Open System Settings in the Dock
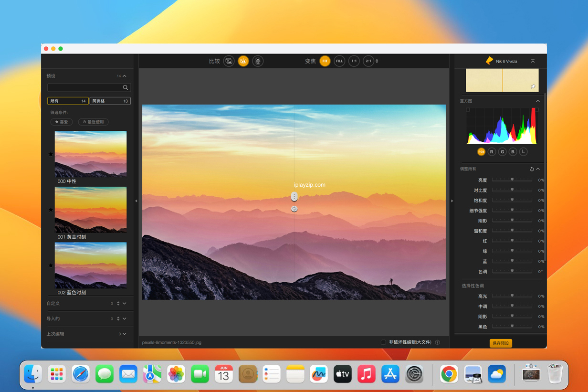The height and width of the screenshot is (392, 588). tap(414, 374)
